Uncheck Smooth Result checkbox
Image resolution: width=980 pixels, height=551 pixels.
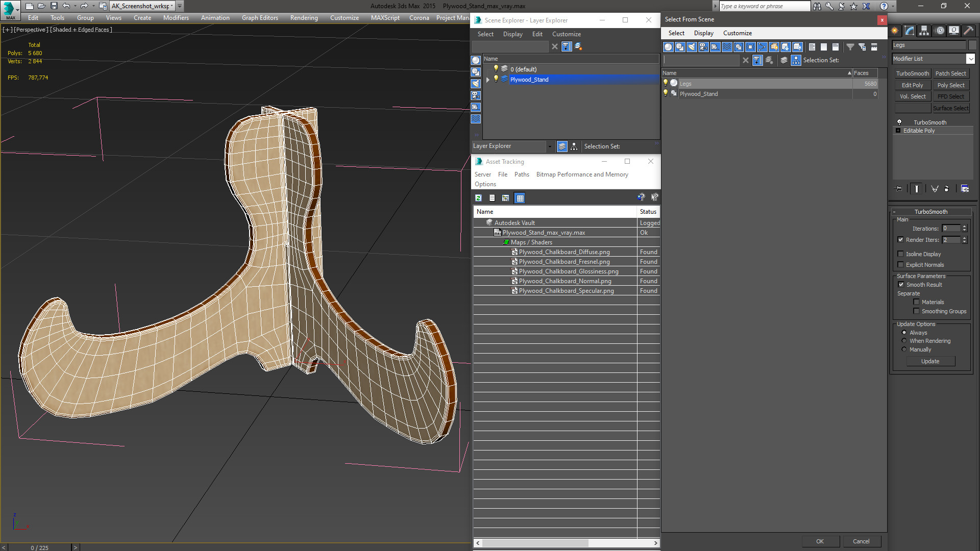tap(901, 285)
